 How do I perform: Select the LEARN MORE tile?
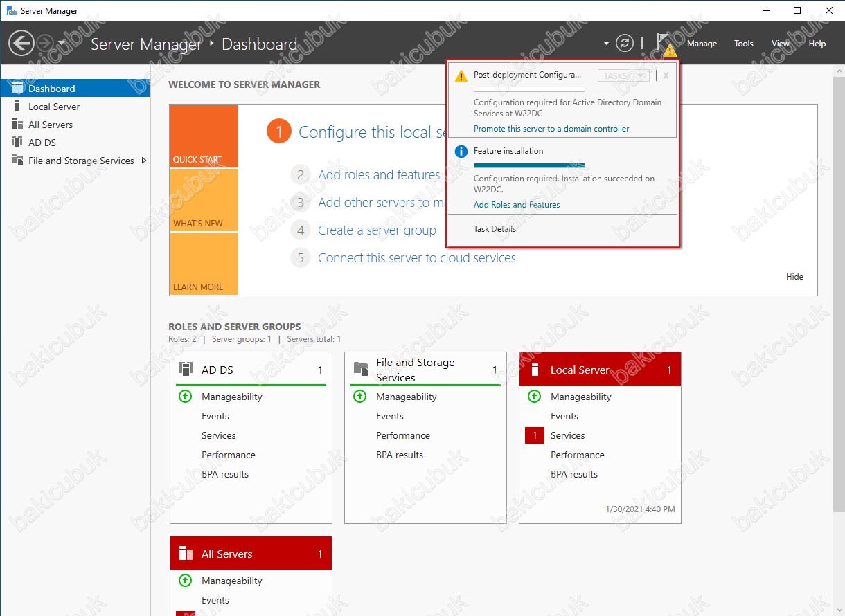pyautogui.click(x=204, y=264)
